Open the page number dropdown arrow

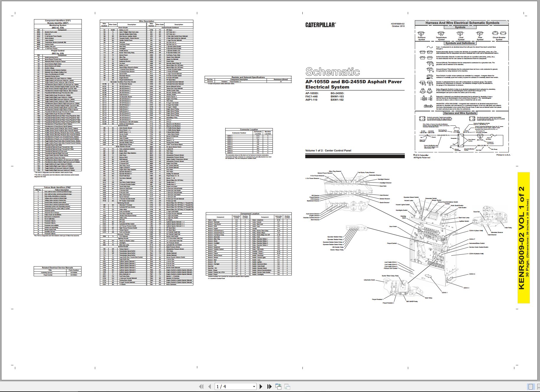254,387
